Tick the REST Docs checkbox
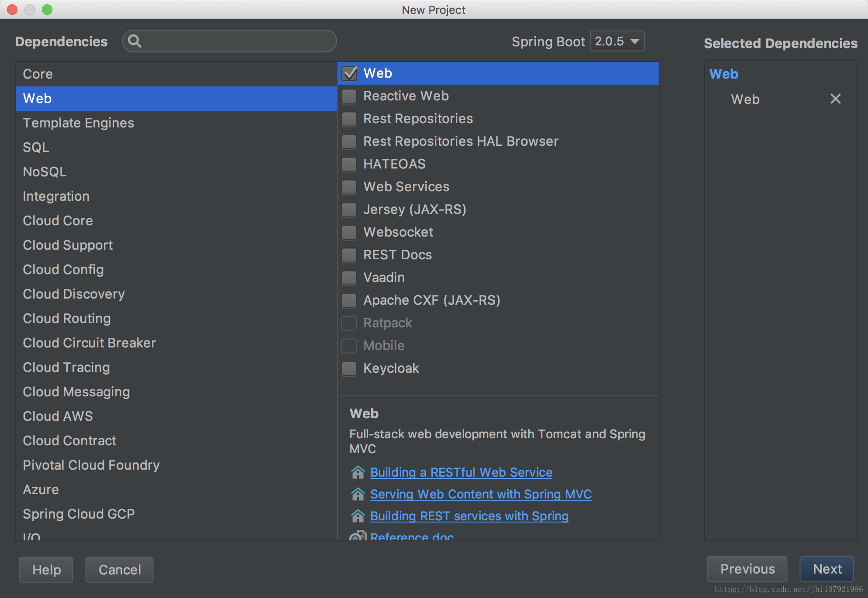Screen dimensions: 868x598 point(349,255)
